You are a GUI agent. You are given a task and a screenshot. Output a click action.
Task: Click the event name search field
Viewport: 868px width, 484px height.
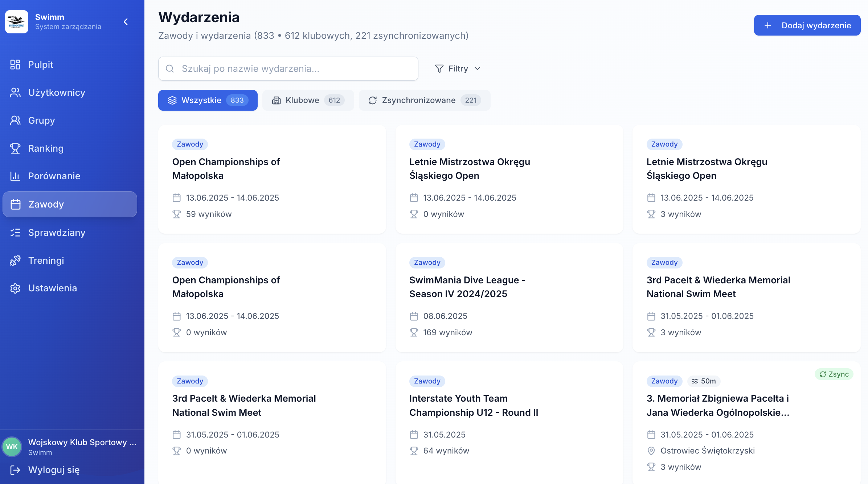[288, 68]
